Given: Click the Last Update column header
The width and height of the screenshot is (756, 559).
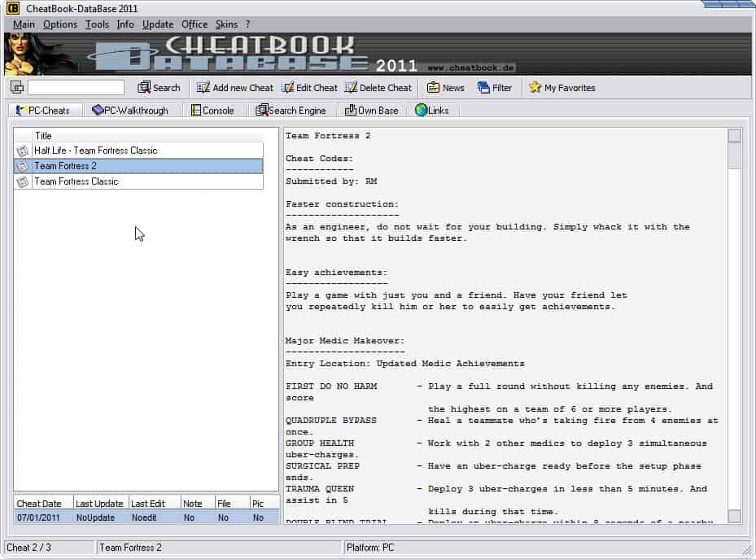Looking at the screenshot, I should (x=101, y=503).
